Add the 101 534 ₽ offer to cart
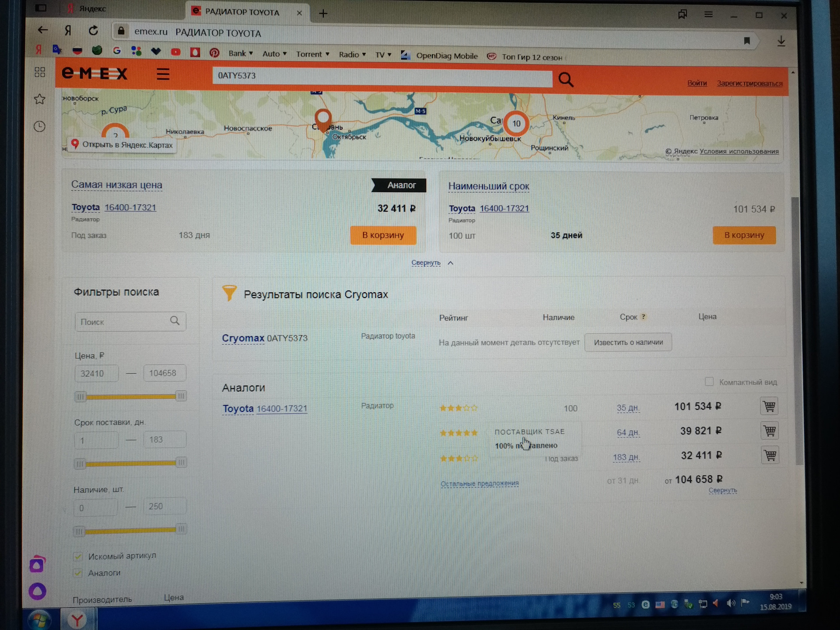The image size is (840, 630). 769,406
